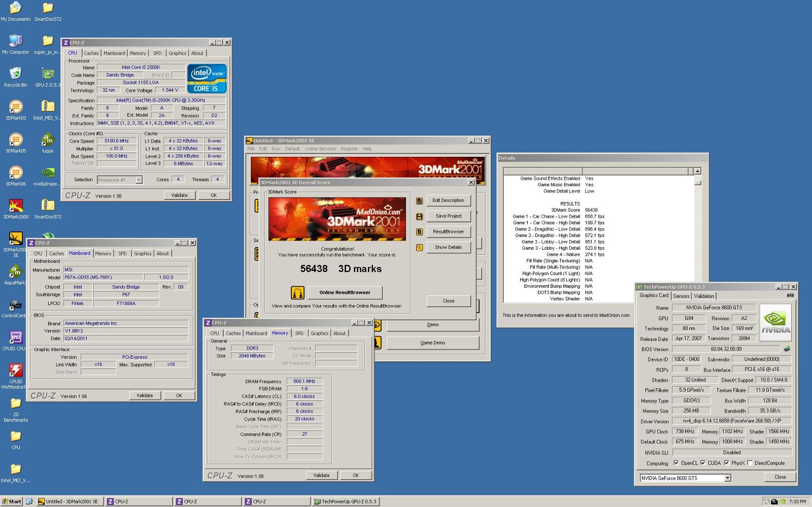Click the icon beside Edit Description
The image size is (812, 507).
(419, 201)
